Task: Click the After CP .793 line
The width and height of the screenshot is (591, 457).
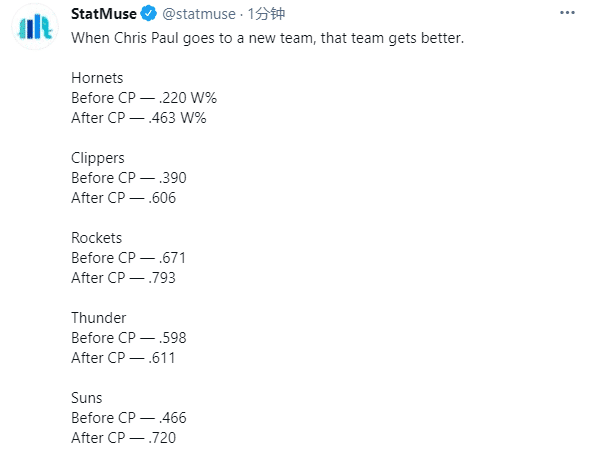Action: coord(124,278)
